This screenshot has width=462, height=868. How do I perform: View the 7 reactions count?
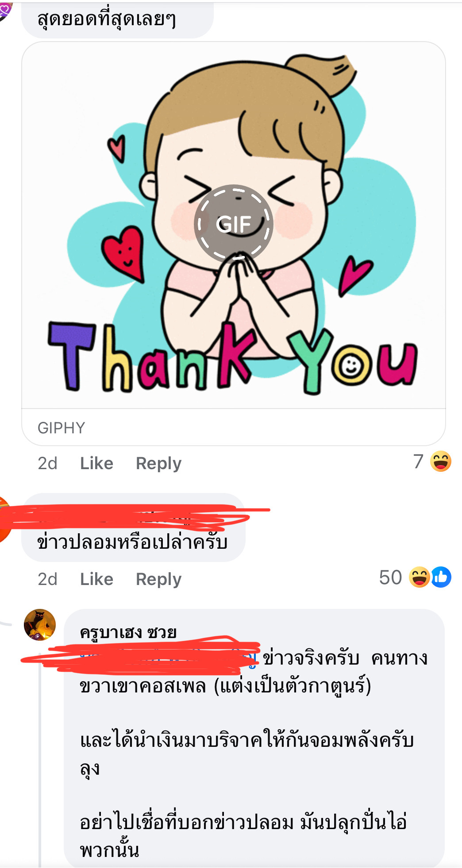coord(418,462)
